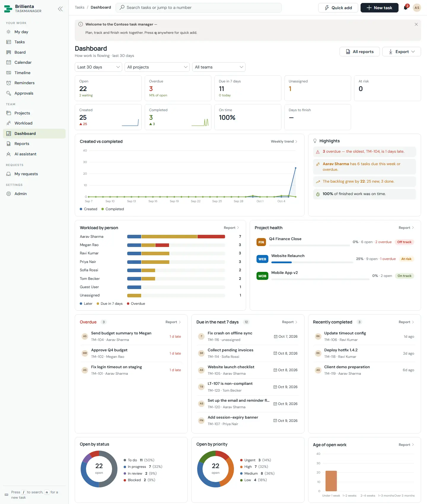Click the Unassigned stat card
Screen dimensions: 427x504
pyautogui.click(x=318, y=88)
